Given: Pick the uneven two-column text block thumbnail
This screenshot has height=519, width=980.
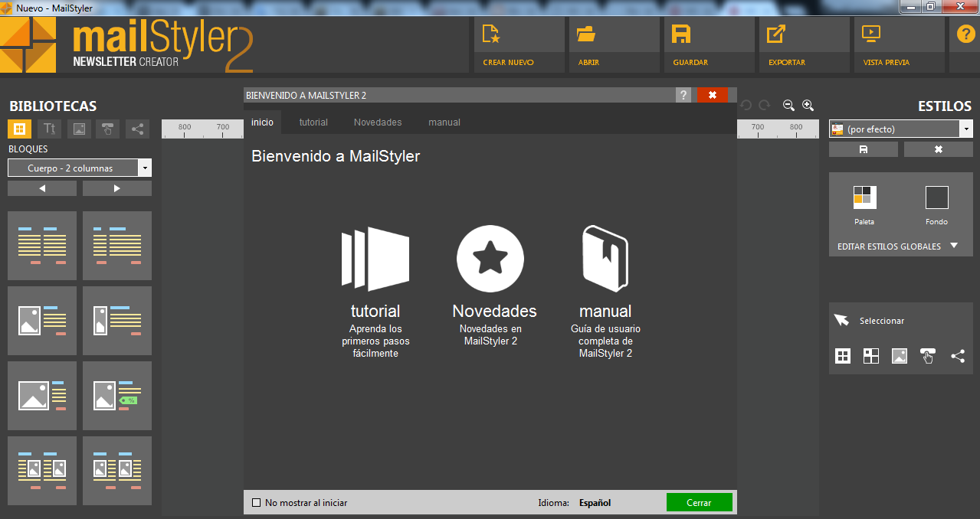Looking at the screenshot, I should tap(117, 246).
